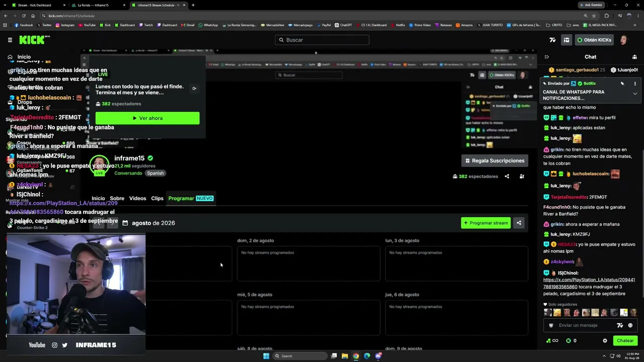
Task: Select the Programar tab
Action: pos(191,198)
